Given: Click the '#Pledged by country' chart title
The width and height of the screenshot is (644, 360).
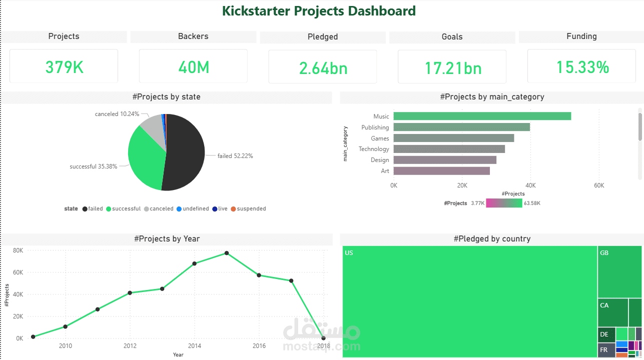Looking at the screenshot, I should tap(492, 238).
